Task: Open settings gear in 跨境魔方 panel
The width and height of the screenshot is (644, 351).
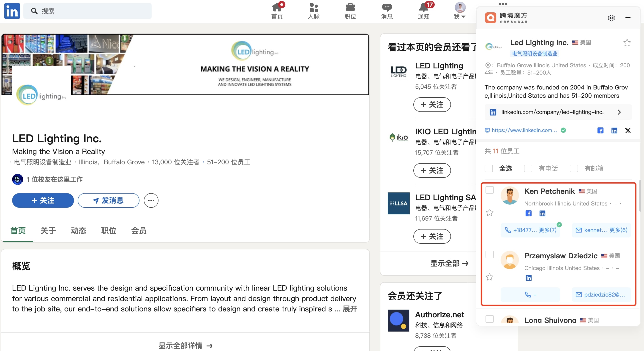Action: click(x=611, y=18)
